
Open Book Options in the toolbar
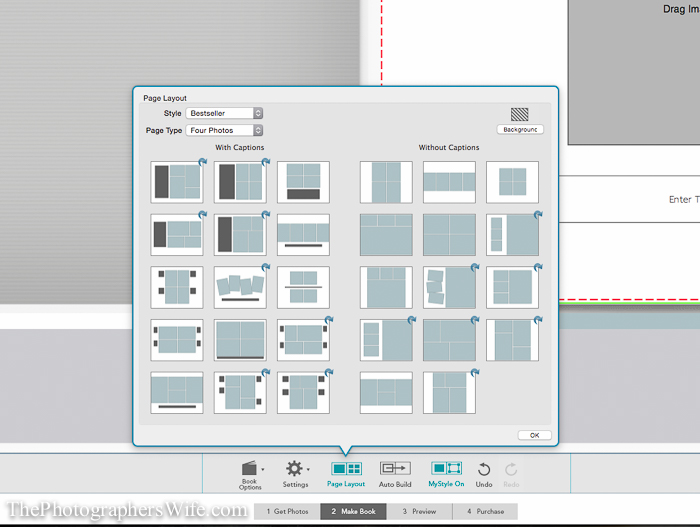(x=250, y=475)
